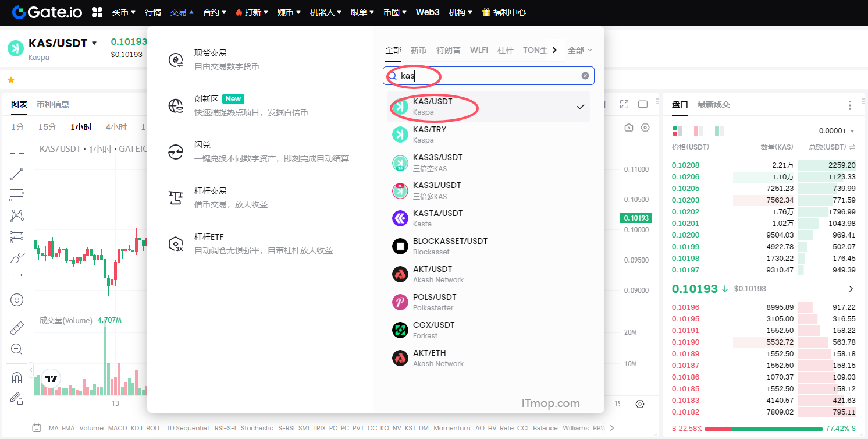This screenshot has width=868, height=439.
Task: Add the BOLL indicator
Action: point(154,428)
